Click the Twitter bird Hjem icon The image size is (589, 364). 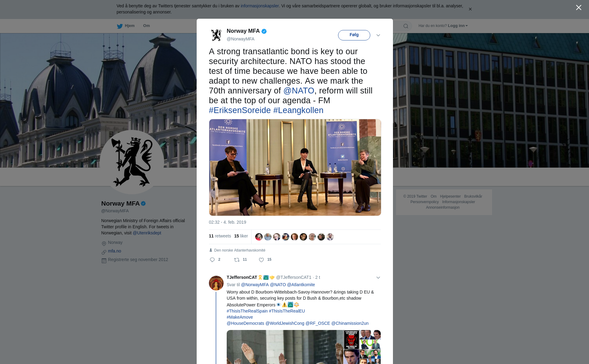[x=120, y=26]
